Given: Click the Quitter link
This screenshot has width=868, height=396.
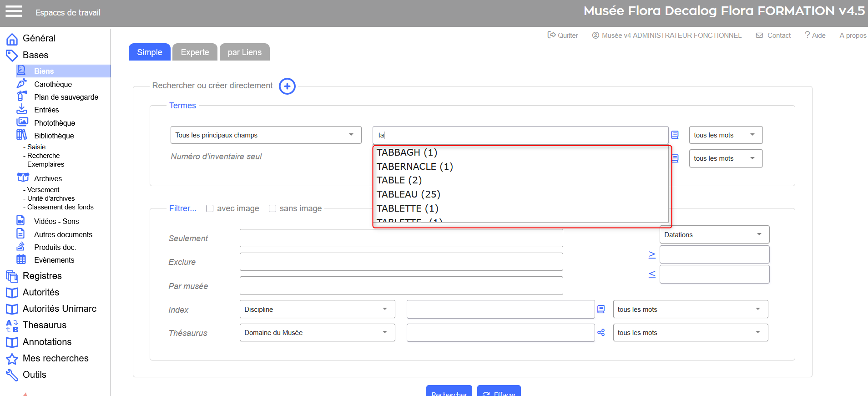Looking at the screenshot, I should (x=563, y=36).
